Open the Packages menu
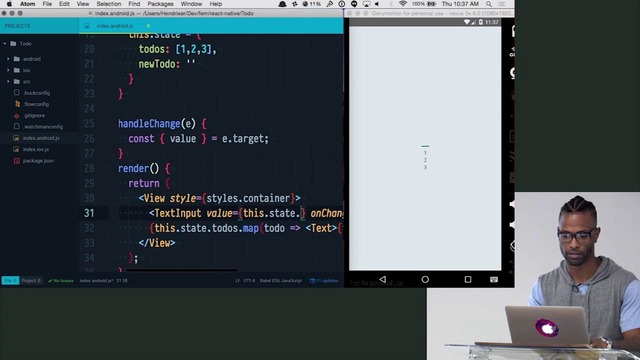This screenshot has height=360, width=640. click(x=160, y=4)
